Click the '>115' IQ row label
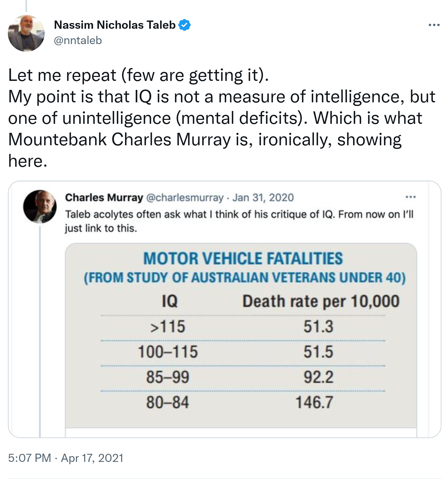The width and height of the screenshot is (448, 487). 168,327
